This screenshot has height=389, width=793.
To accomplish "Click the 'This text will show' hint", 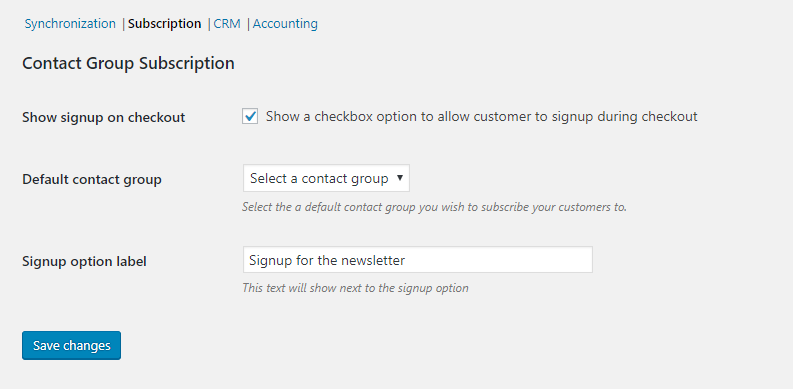I will click(355, 288).
